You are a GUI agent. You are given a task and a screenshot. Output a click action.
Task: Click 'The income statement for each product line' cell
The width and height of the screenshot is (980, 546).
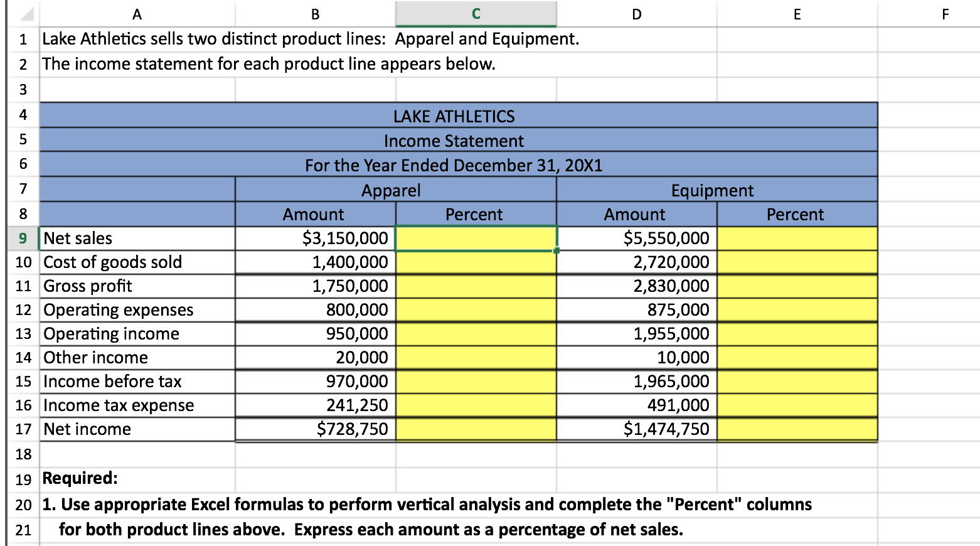pyautogui.click(x=269, y=64)
